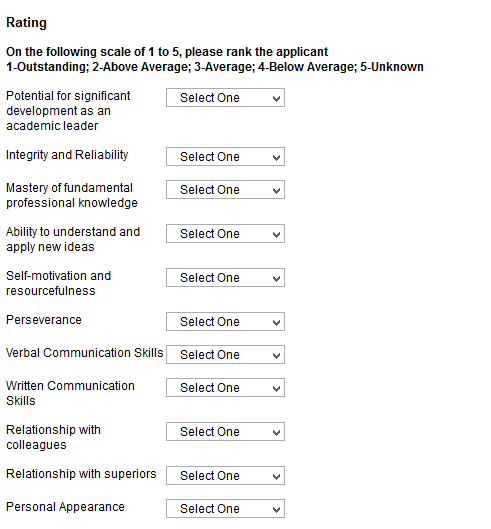Viewport: 491px width, 529px height.
Task: Open the new ideas ability rating dropdown
Action: (225, 233)
